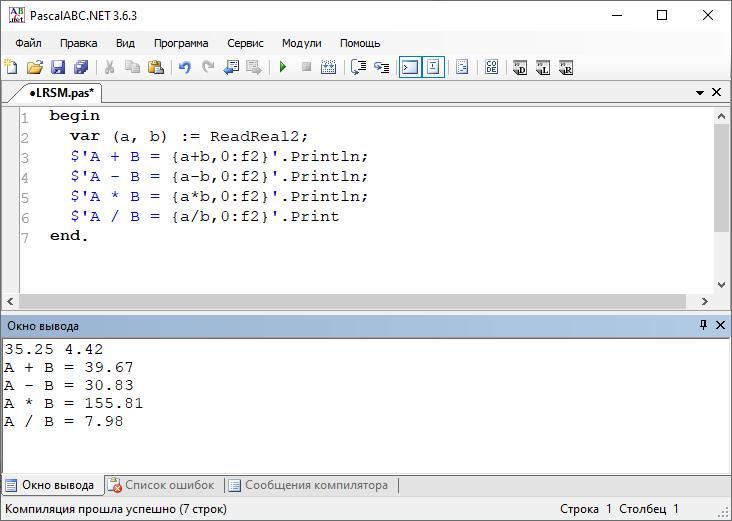Viewport: 732px width, 521px height.
Task: Open the Сервис menu
Action: tap(245, 43)
